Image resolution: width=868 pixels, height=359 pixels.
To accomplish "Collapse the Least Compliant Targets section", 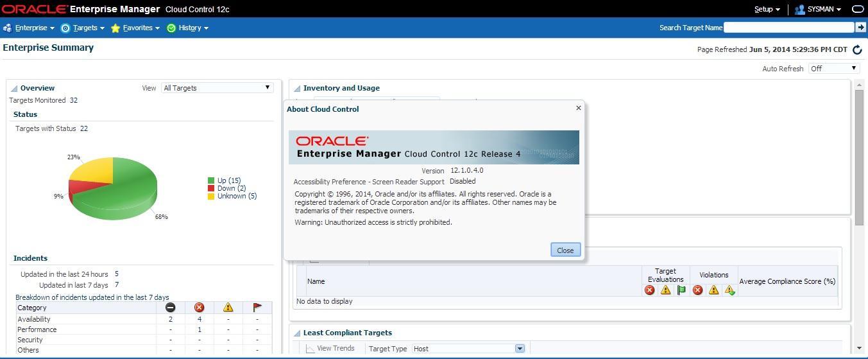I will tap(297, 333).
